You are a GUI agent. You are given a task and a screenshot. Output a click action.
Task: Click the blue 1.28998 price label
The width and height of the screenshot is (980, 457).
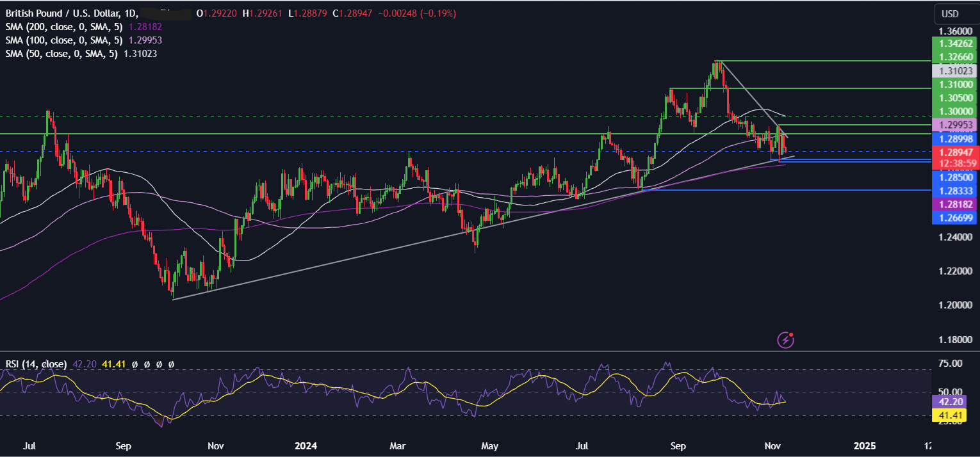[956, 139]
